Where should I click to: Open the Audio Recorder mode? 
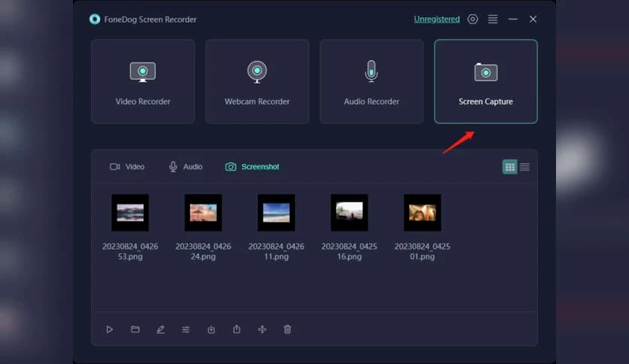(x=372, y=81)
